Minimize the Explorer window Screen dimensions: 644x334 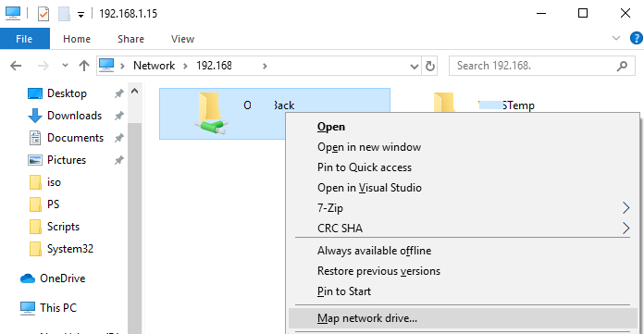point(541,13)
